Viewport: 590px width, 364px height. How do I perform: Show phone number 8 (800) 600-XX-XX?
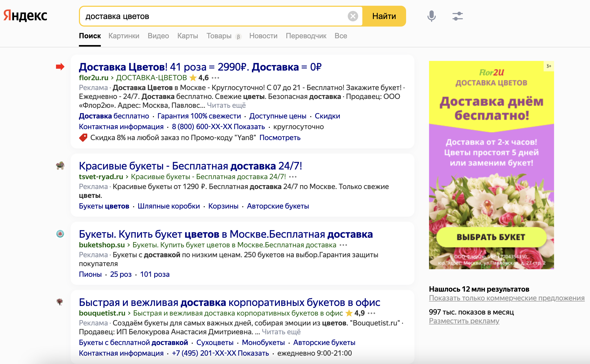(x=218, y=127)
